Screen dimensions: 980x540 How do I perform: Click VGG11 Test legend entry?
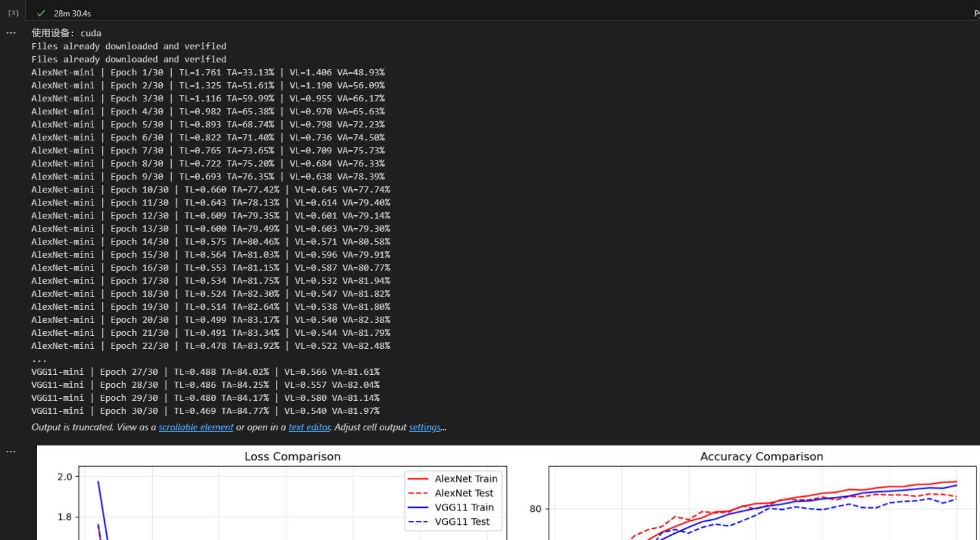449,522
